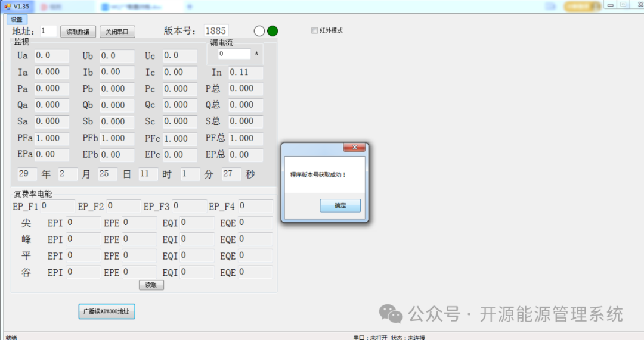Select the Uc voltage field
This screenshot has height=340, width=644.
(180, 56)
